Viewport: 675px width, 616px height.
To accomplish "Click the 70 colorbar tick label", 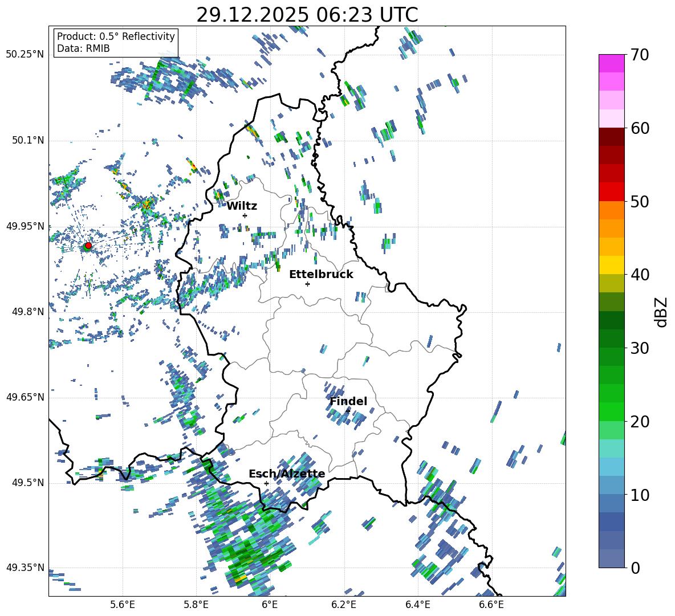I will click(640, 55).
